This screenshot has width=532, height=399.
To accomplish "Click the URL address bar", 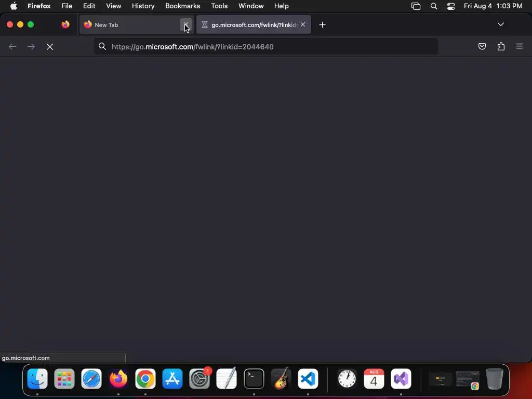I will [x=266, y=47].
